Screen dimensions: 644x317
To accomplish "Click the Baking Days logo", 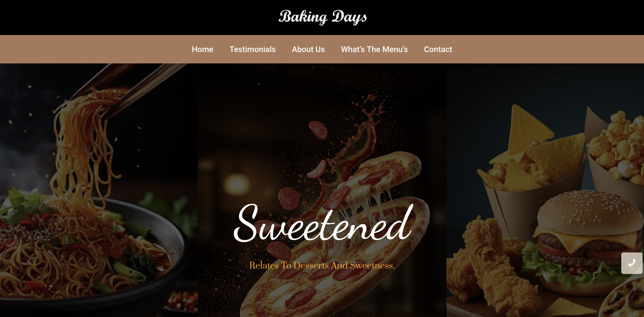I will (322, 17).
